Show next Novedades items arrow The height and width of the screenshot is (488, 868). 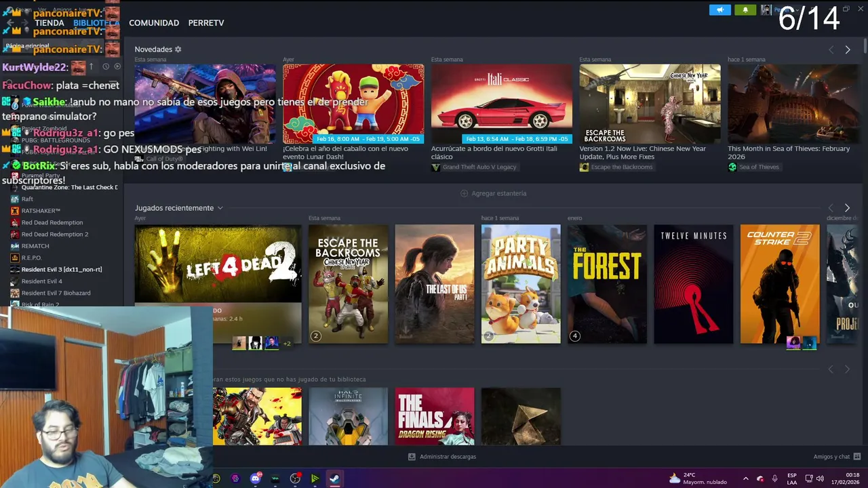(847, 49)
